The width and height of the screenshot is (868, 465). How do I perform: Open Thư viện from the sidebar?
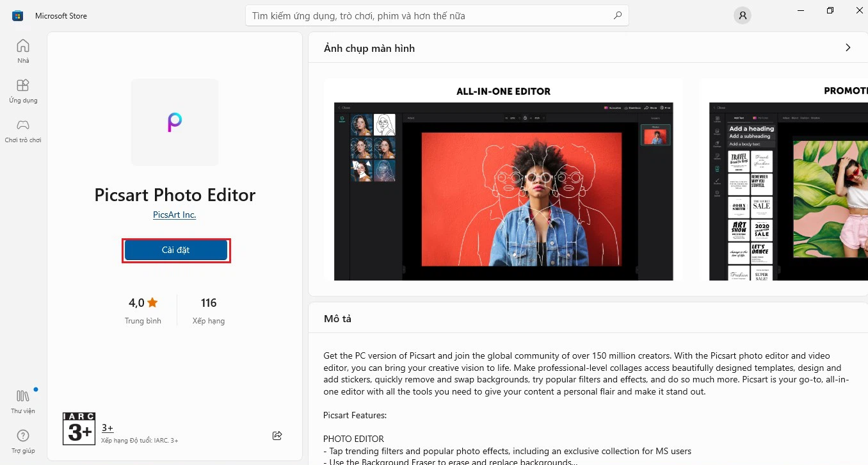(22, 402)
